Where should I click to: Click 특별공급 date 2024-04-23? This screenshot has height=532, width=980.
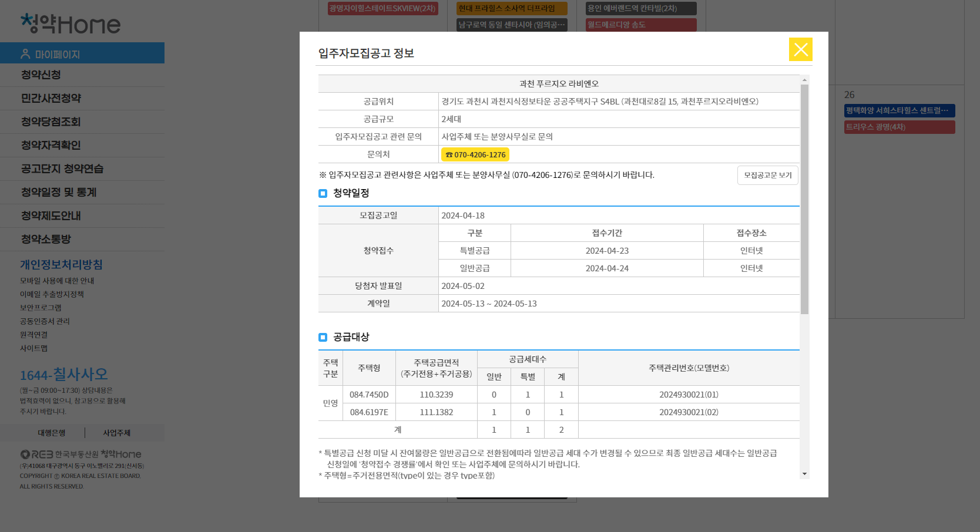[x=607, y=251]
